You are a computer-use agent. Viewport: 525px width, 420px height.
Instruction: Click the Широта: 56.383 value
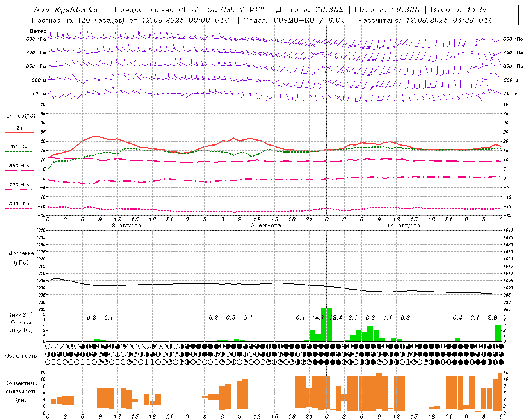(x=387, y=10)
